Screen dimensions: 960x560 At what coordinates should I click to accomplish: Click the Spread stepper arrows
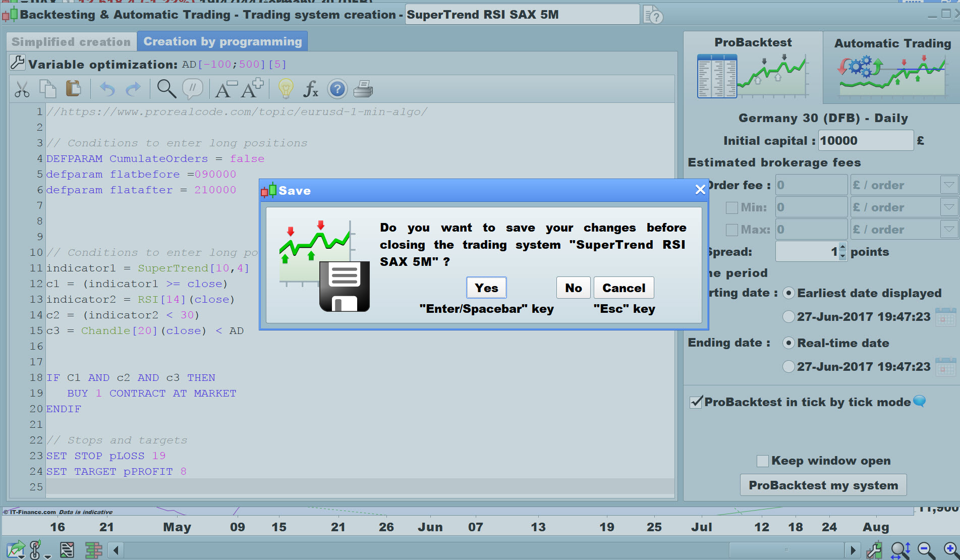tap(842, 251)
